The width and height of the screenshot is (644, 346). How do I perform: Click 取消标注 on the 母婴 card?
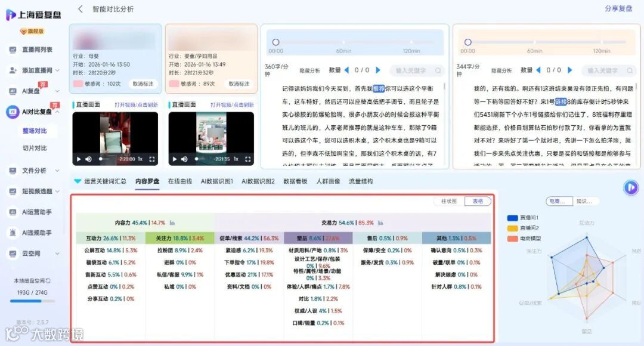pos(143,84)
